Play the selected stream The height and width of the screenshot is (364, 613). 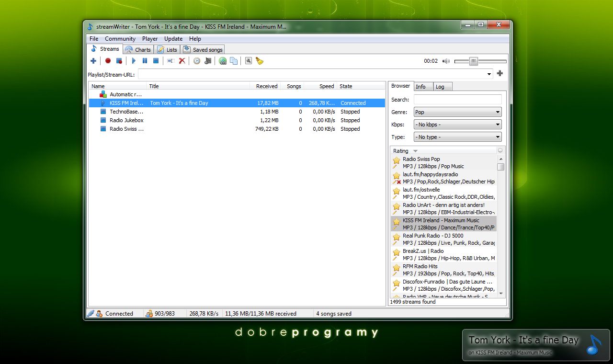coord(134,61)
